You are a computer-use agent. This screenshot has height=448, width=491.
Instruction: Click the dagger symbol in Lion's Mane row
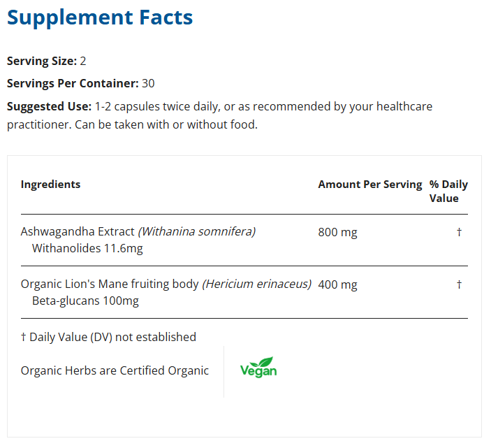(459, 284)
